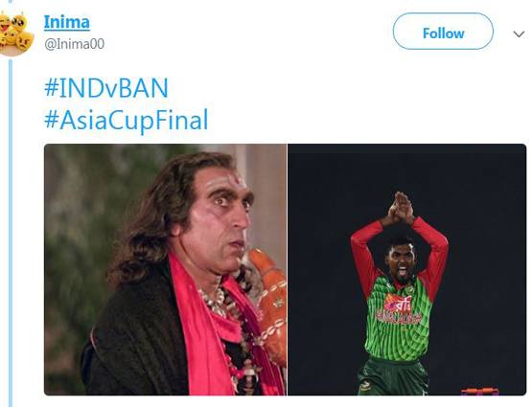Open the emoji profile avatar
The height and width of the screenshot is (407, 532).
(15, 34)
